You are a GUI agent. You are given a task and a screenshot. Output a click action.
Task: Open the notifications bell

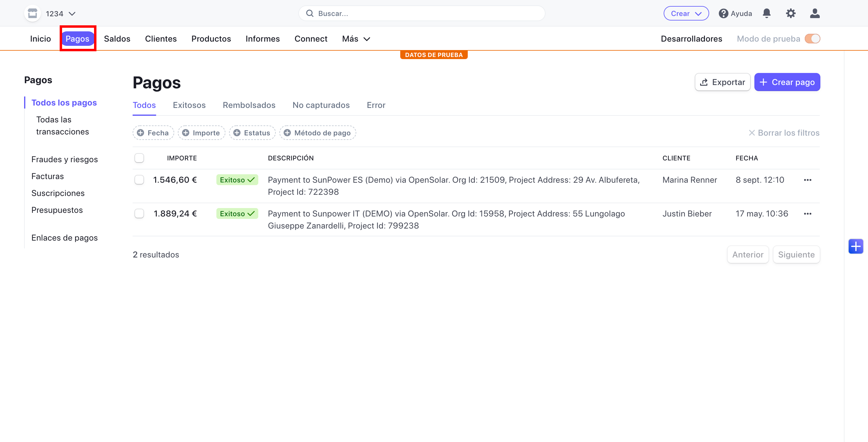coord(766,14)
